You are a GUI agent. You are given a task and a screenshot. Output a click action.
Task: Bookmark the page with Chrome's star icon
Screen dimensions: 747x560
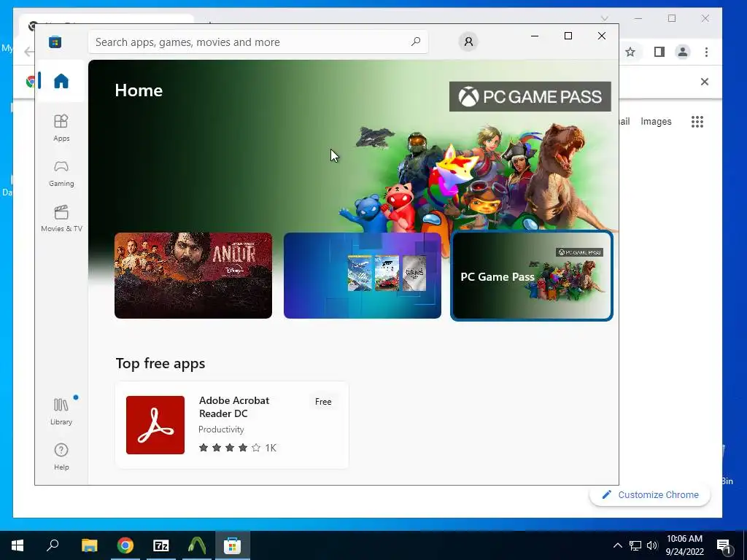(630, 52)
